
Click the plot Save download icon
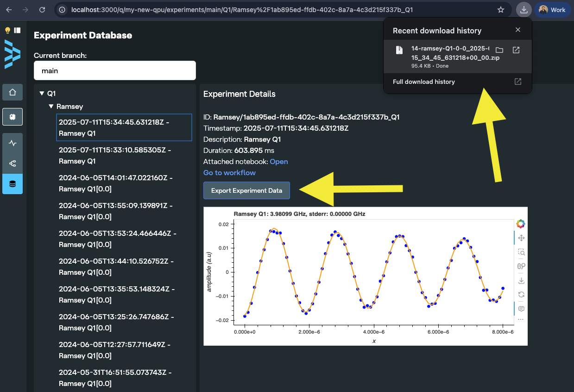tap(521, 280)
